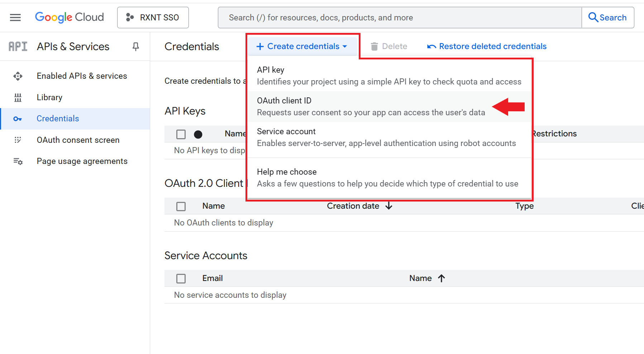Click the Credentials key icon

18,119
